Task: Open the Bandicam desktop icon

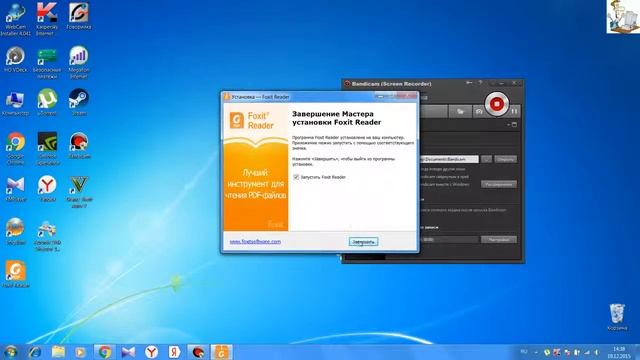Action: tap(79, 145)
